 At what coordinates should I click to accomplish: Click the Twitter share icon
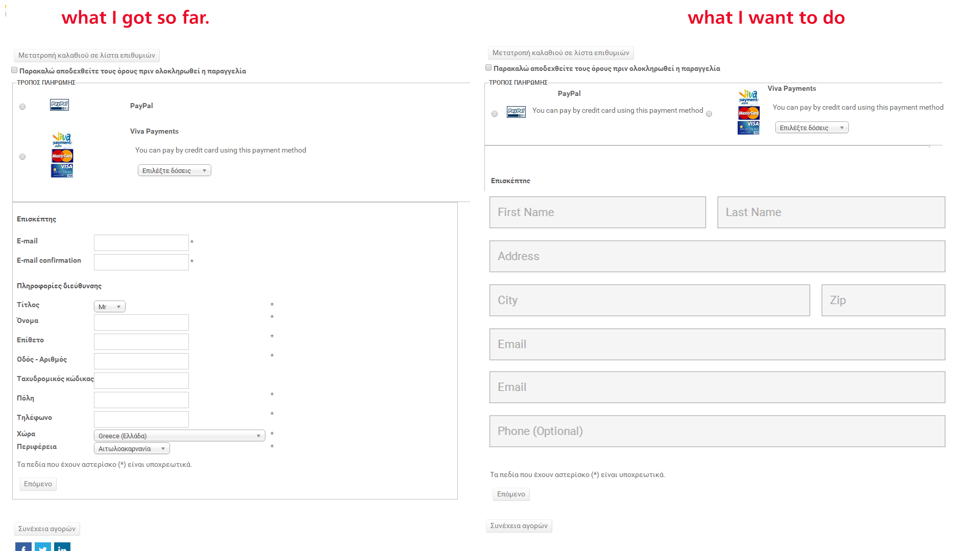click(43, 547)
